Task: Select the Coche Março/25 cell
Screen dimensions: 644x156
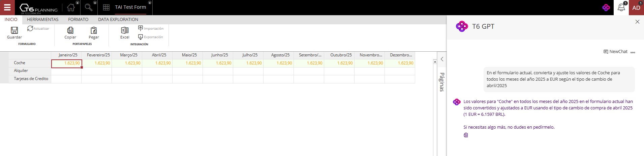Action: [x=127, y=63]
